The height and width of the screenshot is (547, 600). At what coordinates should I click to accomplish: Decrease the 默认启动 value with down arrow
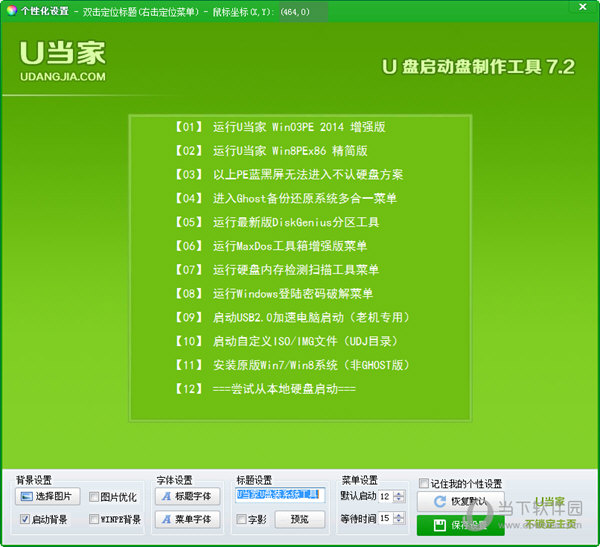(399, 500)
